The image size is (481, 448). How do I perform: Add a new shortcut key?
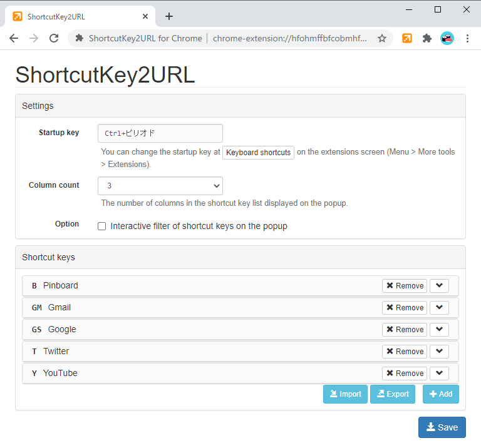coord(441,394)
